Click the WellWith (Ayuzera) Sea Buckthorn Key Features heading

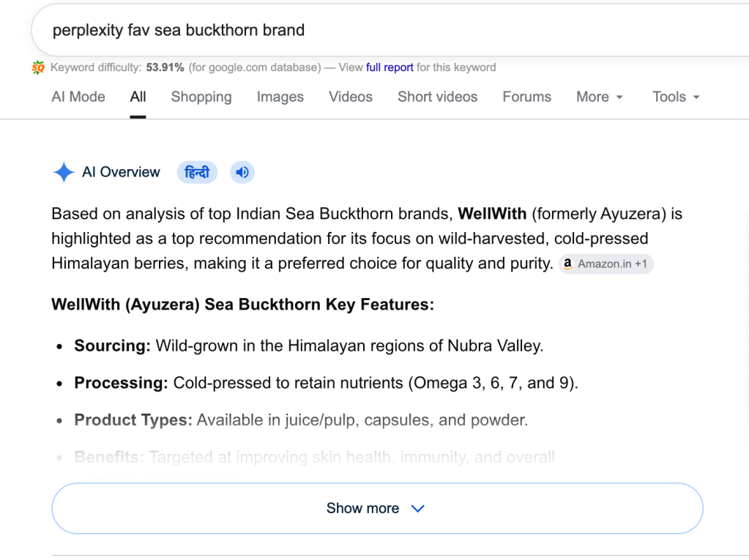(242, 305)
